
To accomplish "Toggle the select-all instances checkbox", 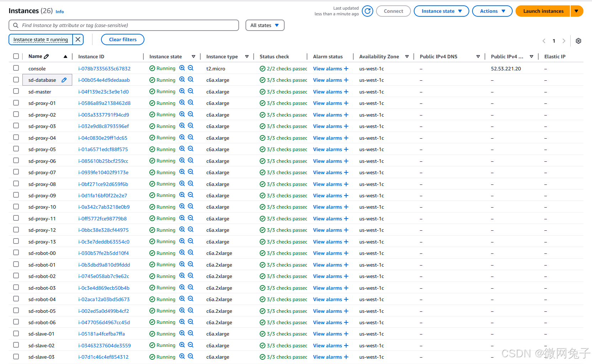I will tap(16, 56).
